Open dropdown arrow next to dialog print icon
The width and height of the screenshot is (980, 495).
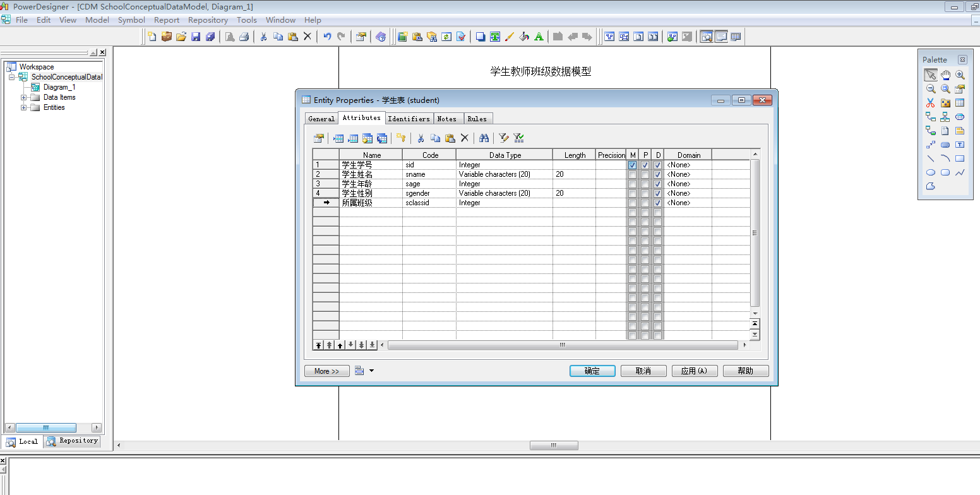371,371
